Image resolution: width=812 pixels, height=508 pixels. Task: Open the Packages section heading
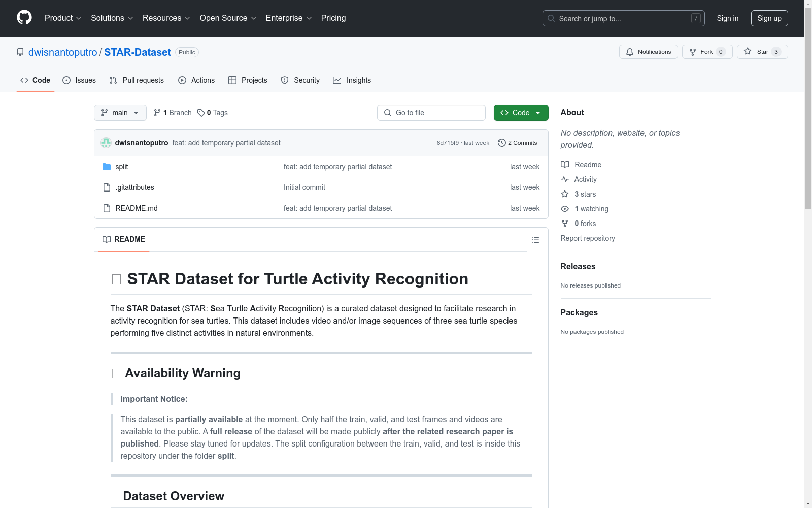coord(579,312)
